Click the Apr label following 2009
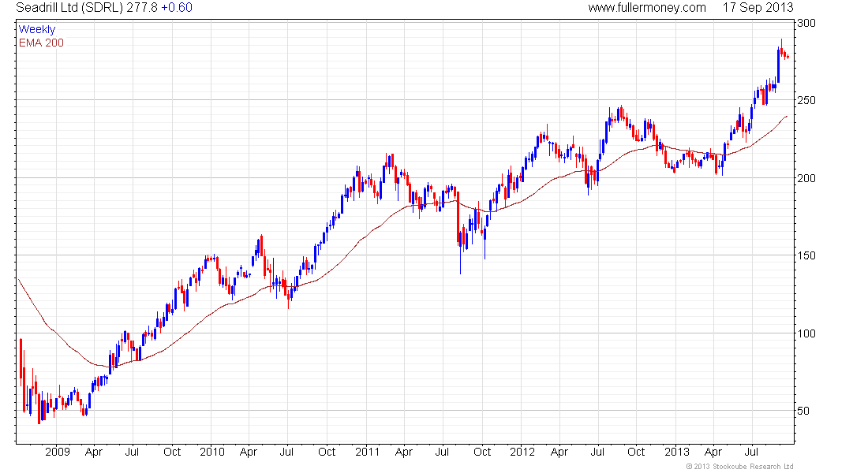Screen dimensions: 868x473 pos(94,453)
